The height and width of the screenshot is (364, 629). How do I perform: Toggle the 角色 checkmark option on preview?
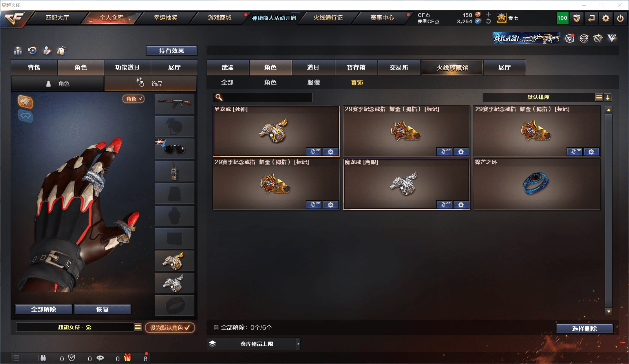pyautogui.click(x=134, y=99)
